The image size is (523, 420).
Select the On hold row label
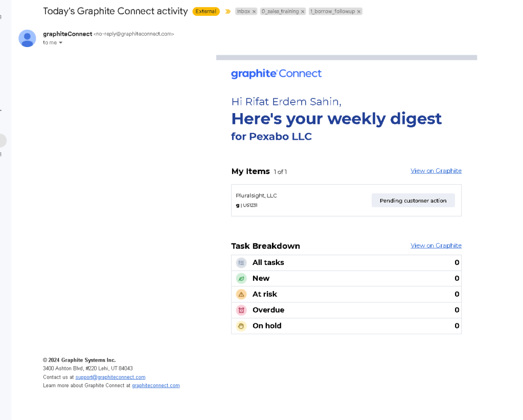pos(267,325)
